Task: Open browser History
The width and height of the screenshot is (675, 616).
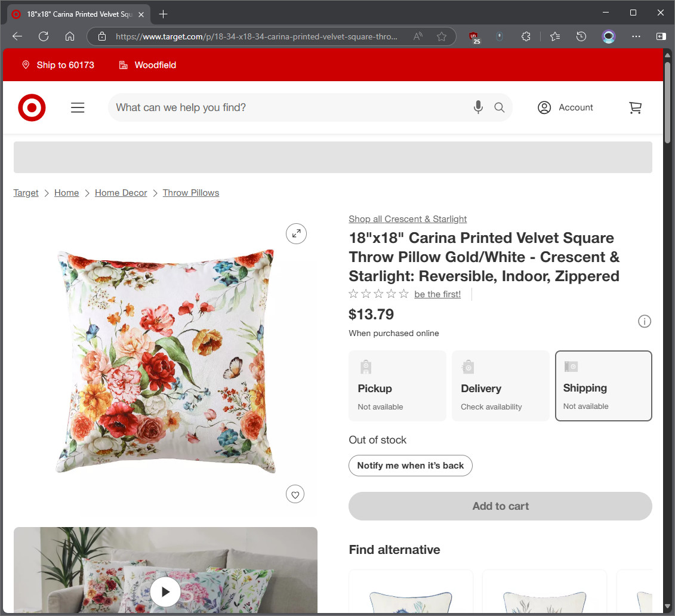Action: [581, 36]
